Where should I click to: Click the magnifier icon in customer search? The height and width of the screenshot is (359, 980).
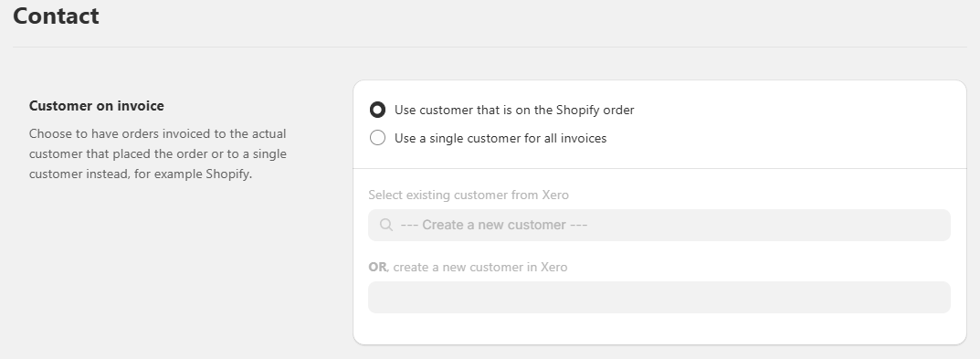tap(386, 225)
